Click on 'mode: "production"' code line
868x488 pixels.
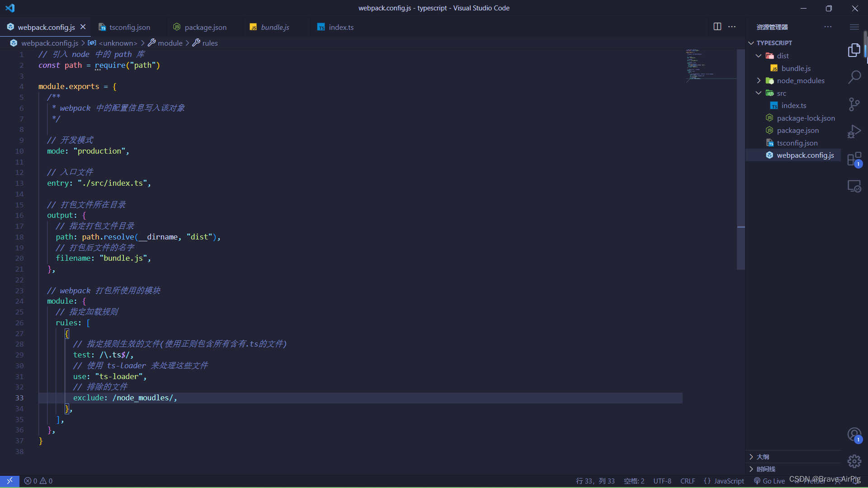(88, 151)
